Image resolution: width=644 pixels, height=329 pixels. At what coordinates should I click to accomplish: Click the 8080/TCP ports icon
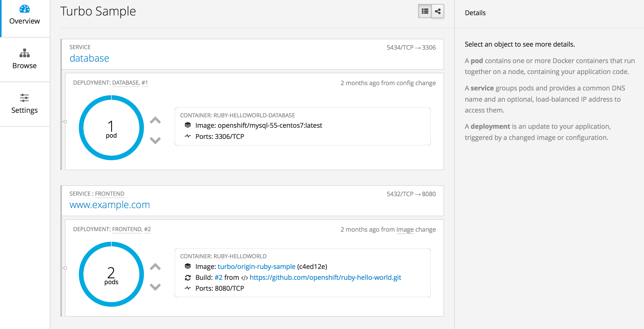tap(188, 288)
